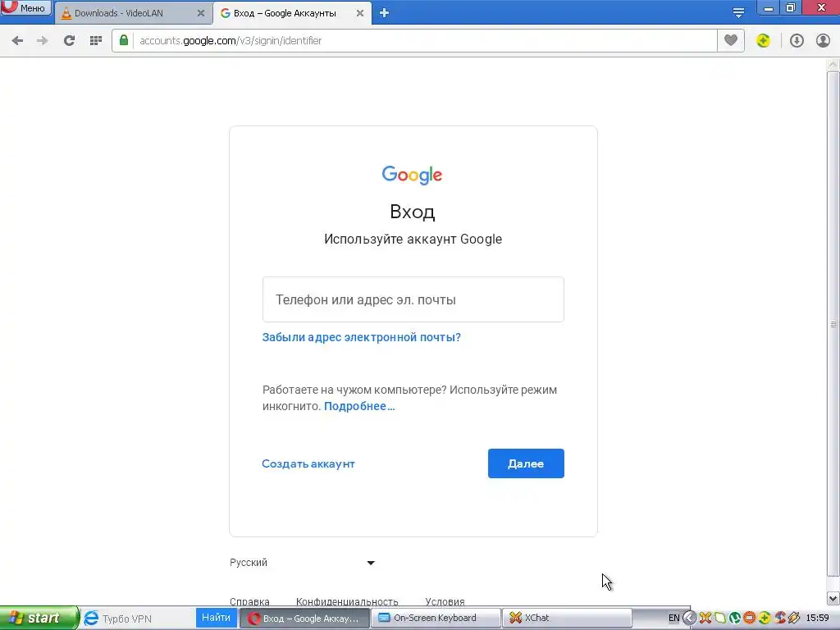Screen dimensions: 840x630
Task: Open Забыли адрес электронной почты? link
Action: point(362,337)
